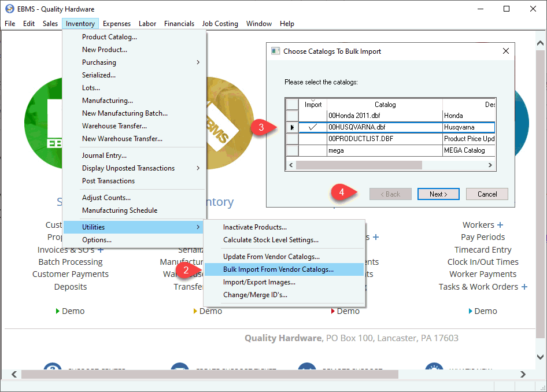
Task: Open the Customer Payments link
Action: tap(71, 274)
